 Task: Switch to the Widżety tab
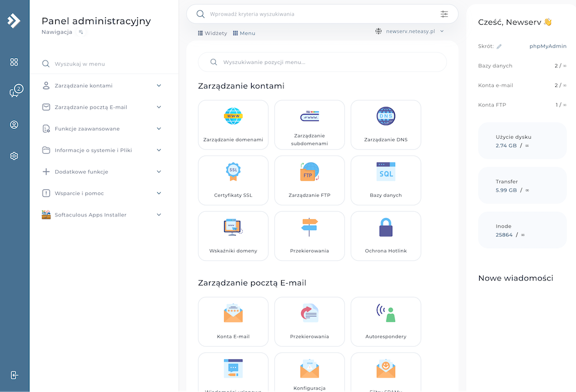pyautogui.click(x=212, y=33)
